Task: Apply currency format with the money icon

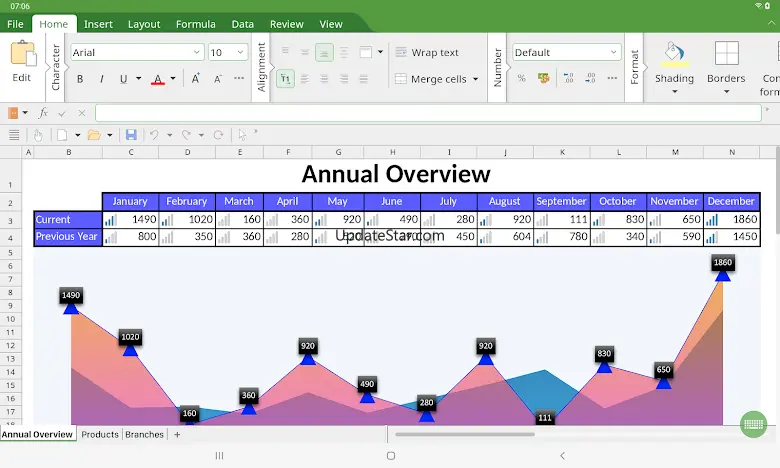Action: (544, 78)
